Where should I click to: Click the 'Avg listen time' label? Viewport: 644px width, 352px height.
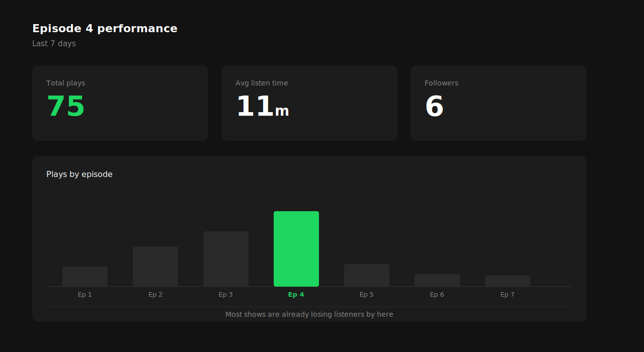[x=262, y=83]
